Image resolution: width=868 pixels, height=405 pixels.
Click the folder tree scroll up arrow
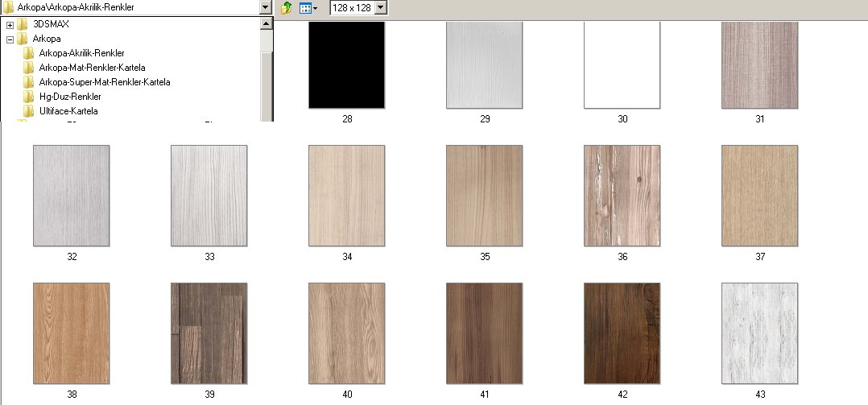(x=266, y=24)
